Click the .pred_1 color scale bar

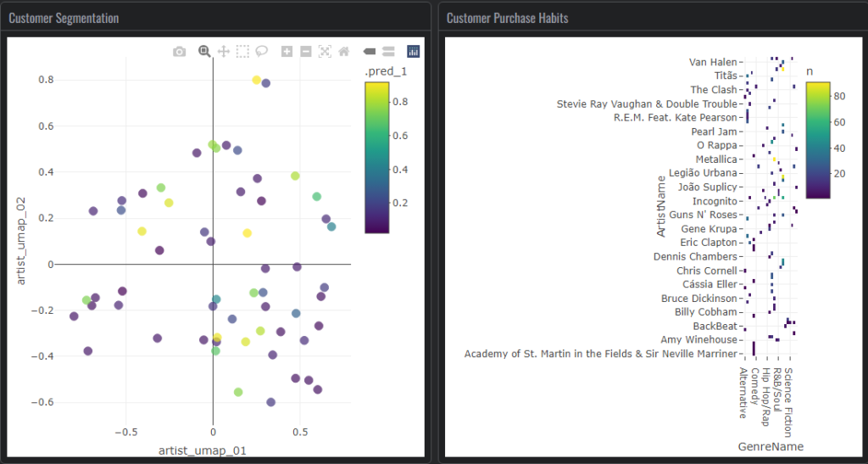(377, 157)
